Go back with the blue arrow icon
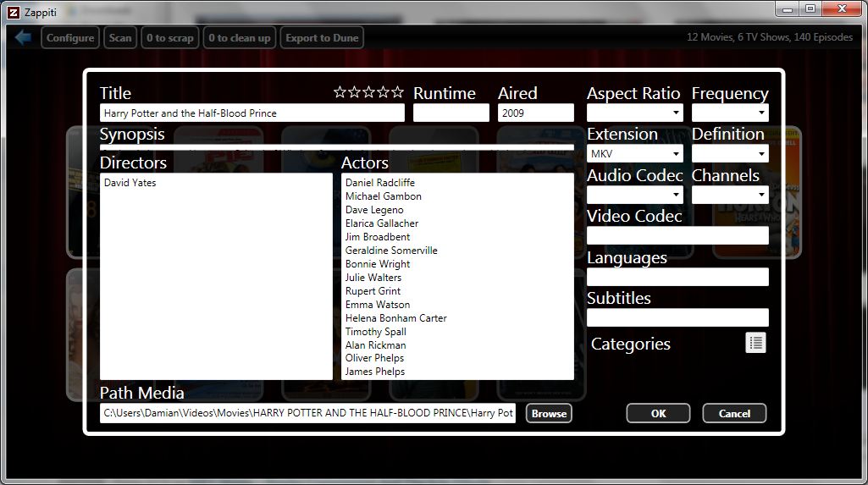Screen dimensions: 868x485 pyautogui.click(x=23, y=37)
